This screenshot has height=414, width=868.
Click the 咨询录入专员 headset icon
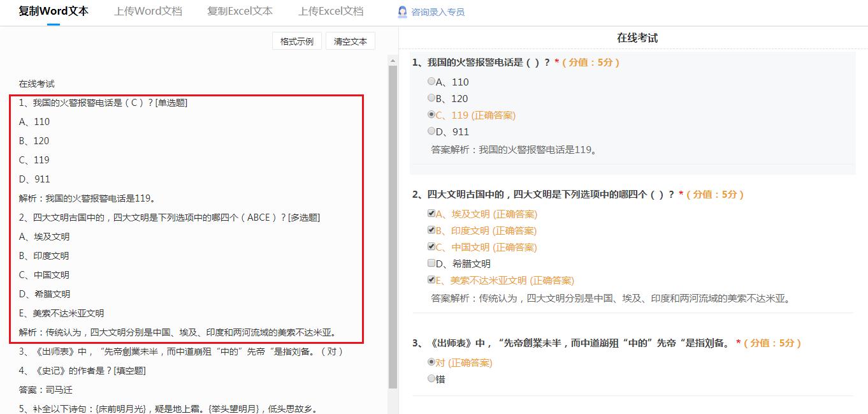402,11
